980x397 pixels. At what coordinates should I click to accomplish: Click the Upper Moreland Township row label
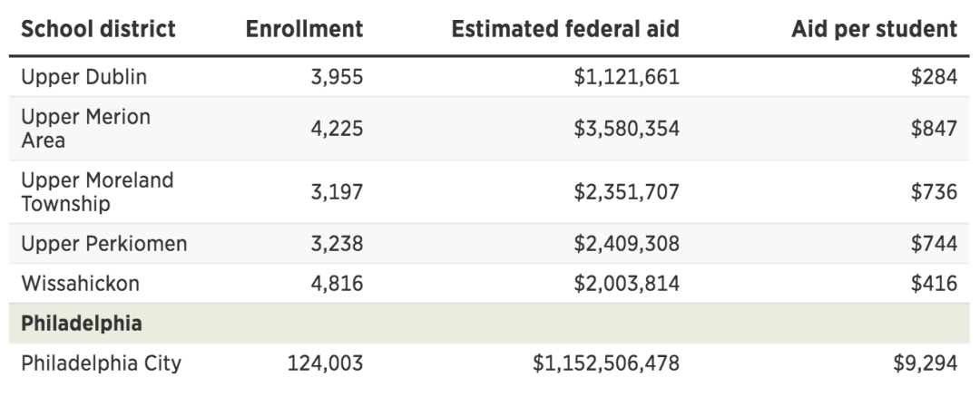click(97, 192)
